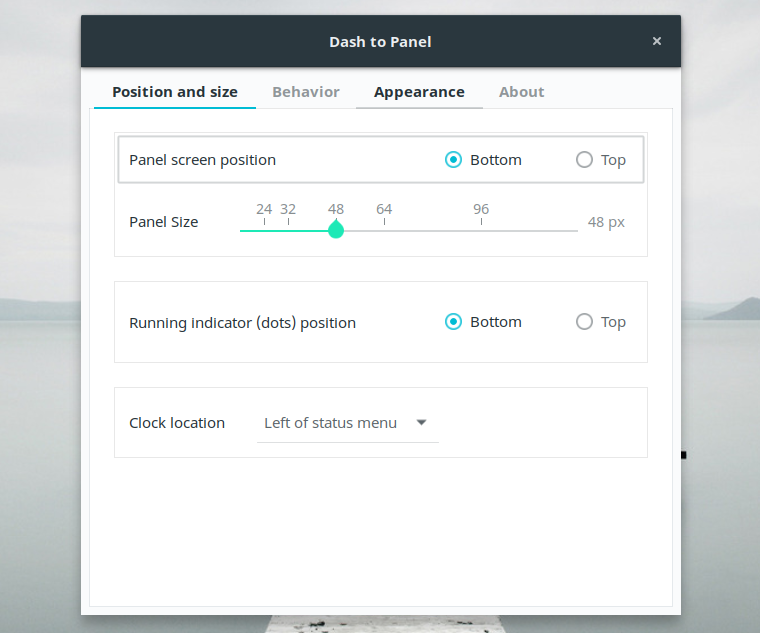760x633 pixels.
Task: Select the Position and size tab
Action: click(175, 92)
